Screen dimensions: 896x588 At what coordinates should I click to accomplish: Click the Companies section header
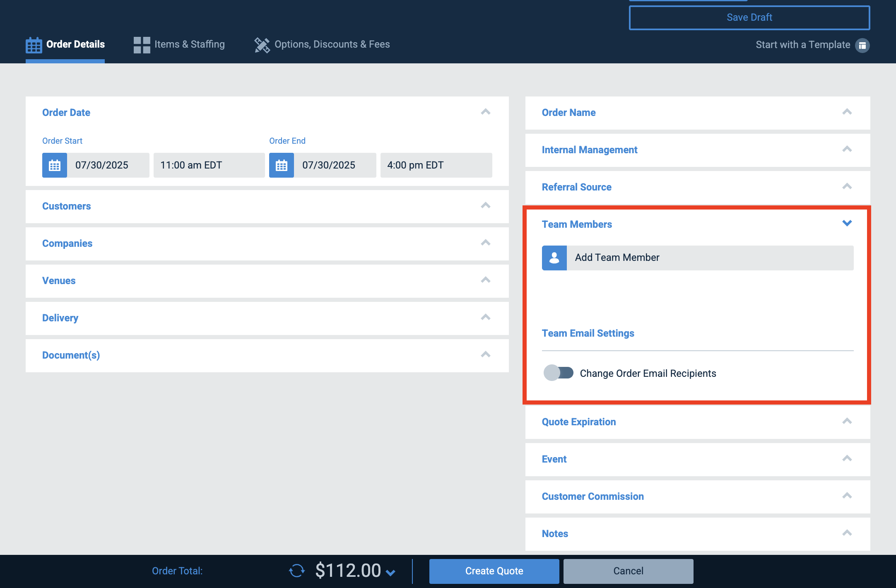tap(267, 244)
